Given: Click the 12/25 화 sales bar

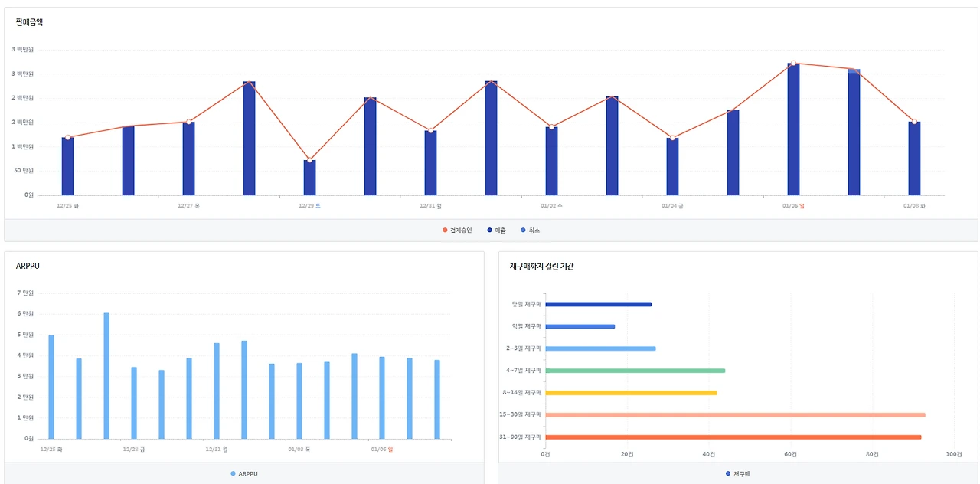Looking at the screenshot, I should coord(67,166).
